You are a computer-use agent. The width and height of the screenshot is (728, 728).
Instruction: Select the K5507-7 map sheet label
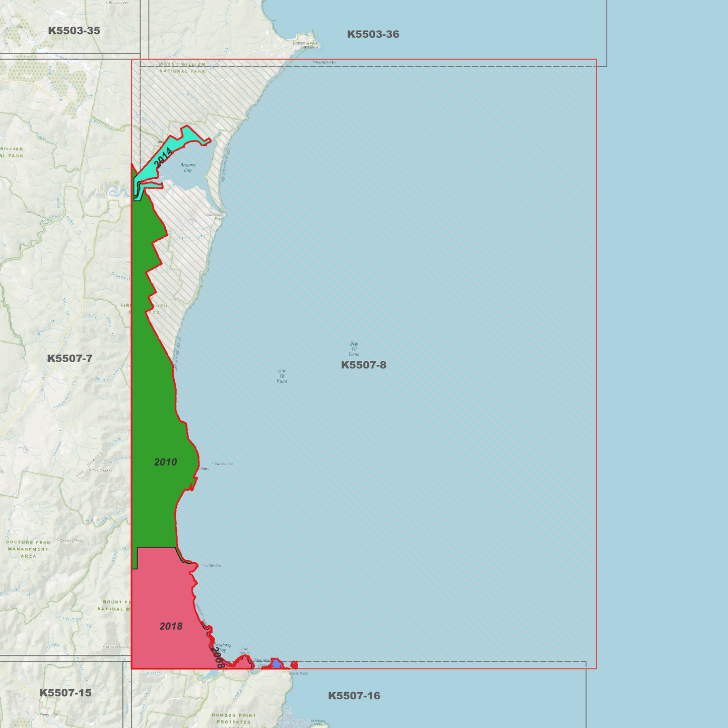(70, 359)
